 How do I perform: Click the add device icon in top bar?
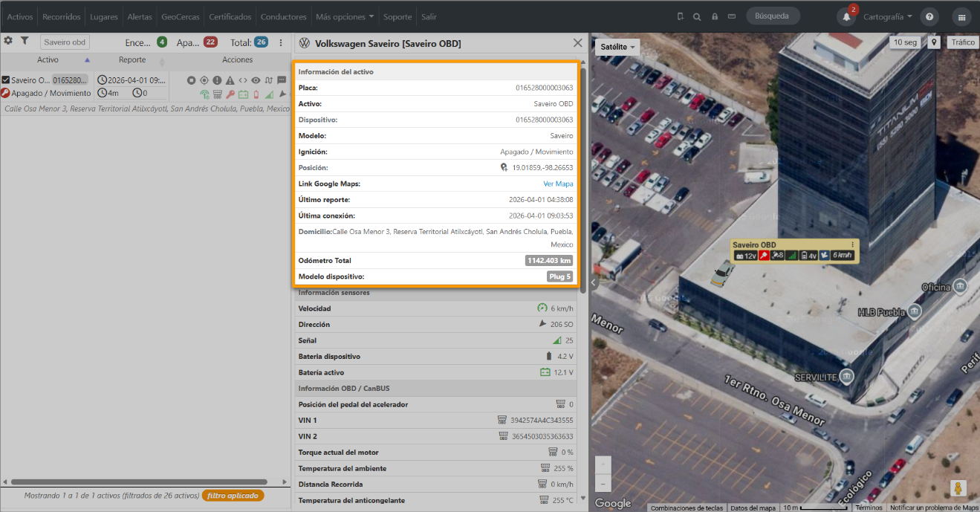pyautogui.click(x=680, y=16)
